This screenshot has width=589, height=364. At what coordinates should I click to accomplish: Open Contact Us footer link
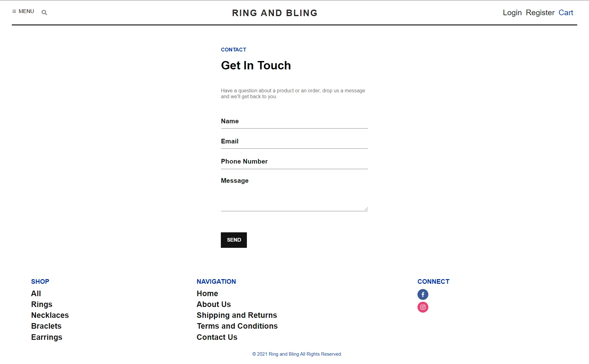(217, 337)
